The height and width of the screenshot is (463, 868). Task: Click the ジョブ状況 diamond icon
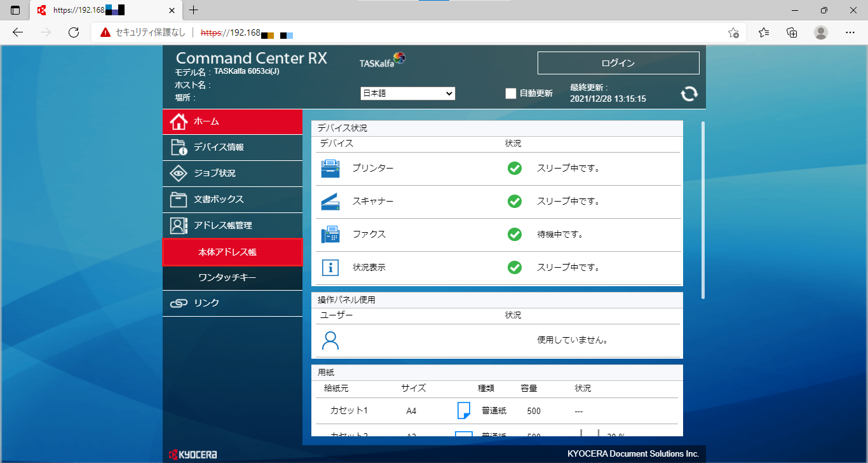tap(179, 173)
